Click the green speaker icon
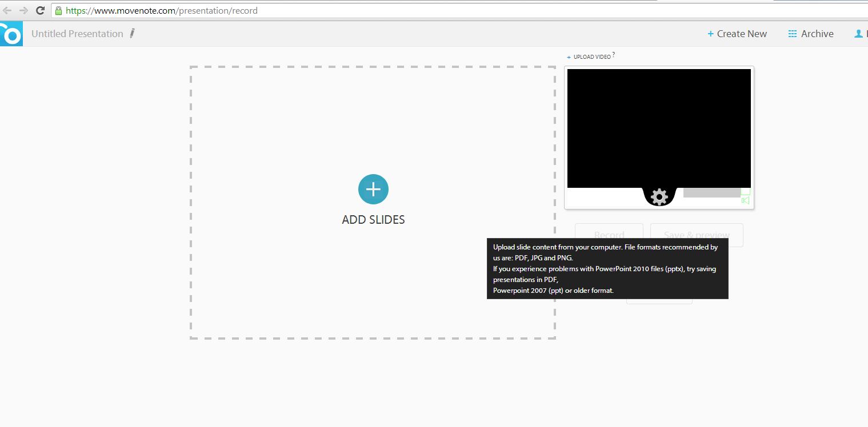Image resolution: width=868 pixels, height=427 pixels. [745, 200]
